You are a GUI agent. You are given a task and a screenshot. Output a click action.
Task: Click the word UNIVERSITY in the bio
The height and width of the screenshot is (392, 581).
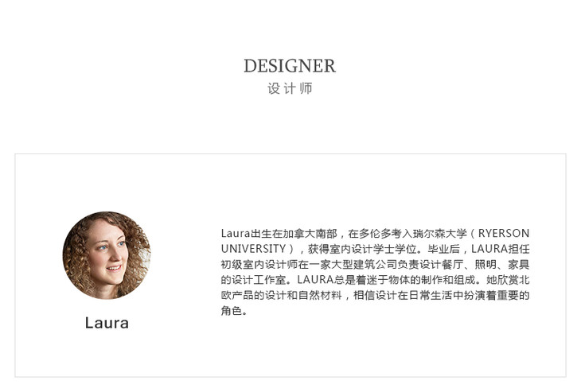(x=253, y=249)
